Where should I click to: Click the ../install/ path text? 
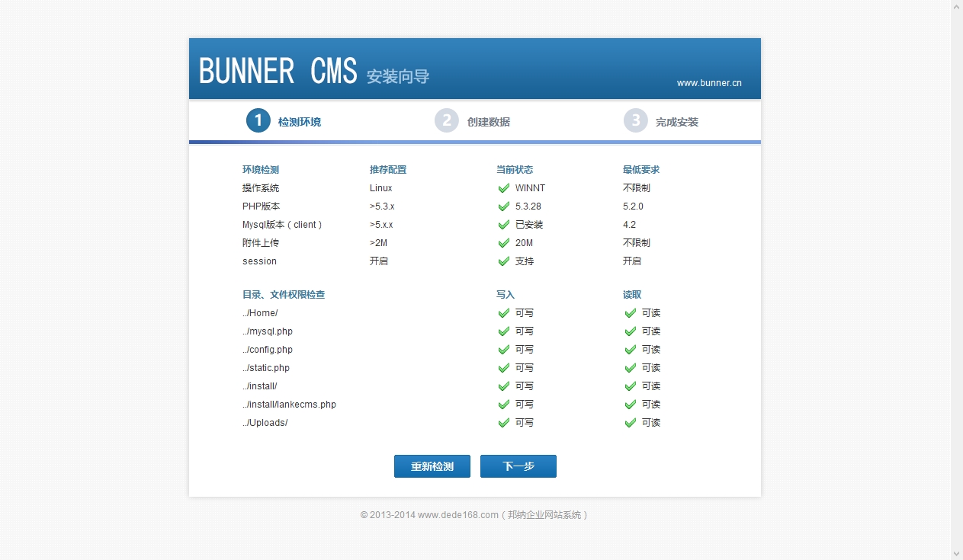(260, 386)
